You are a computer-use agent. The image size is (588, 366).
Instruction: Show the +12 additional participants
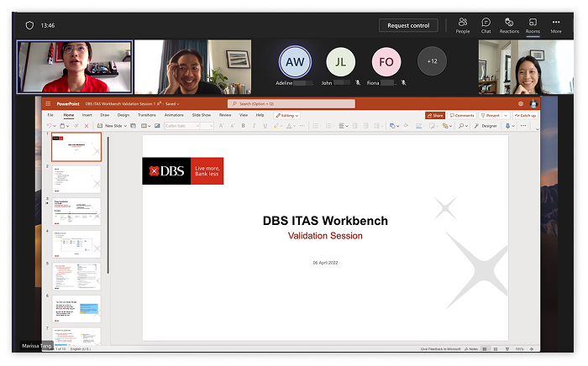pyautogui.click(x=432, y=61)
